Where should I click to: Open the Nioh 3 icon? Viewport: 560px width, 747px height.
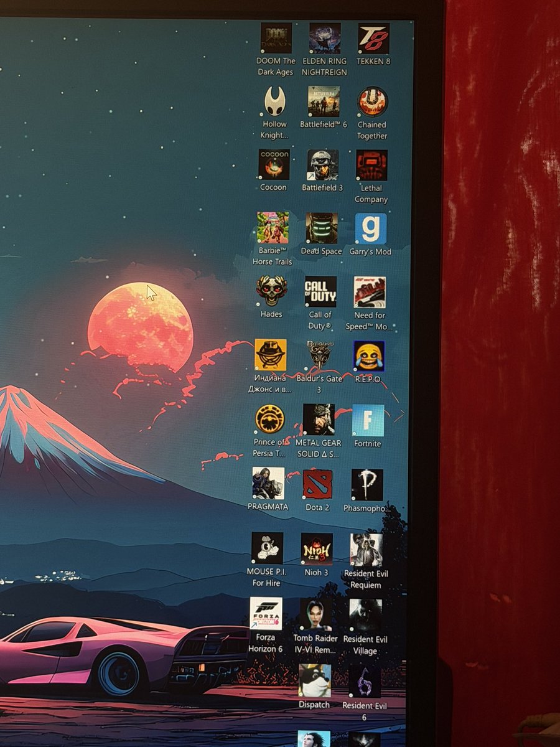tap(317, 548)
